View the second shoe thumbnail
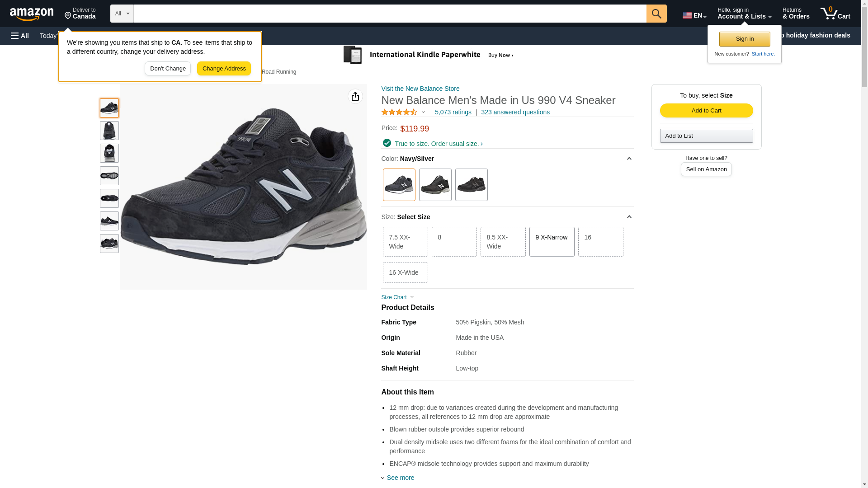The image size is (868, 488). coord(109,131)
